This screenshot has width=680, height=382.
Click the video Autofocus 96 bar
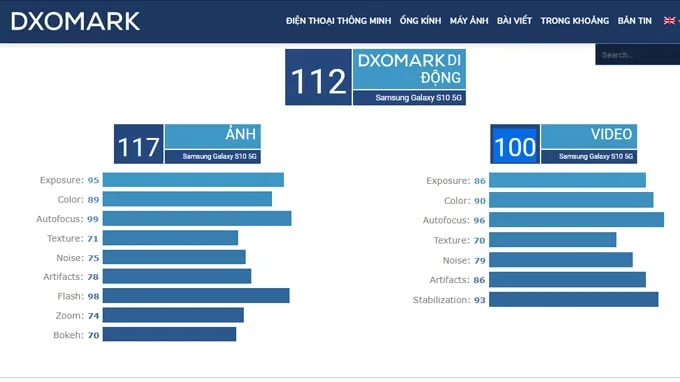tap(576, 220)
